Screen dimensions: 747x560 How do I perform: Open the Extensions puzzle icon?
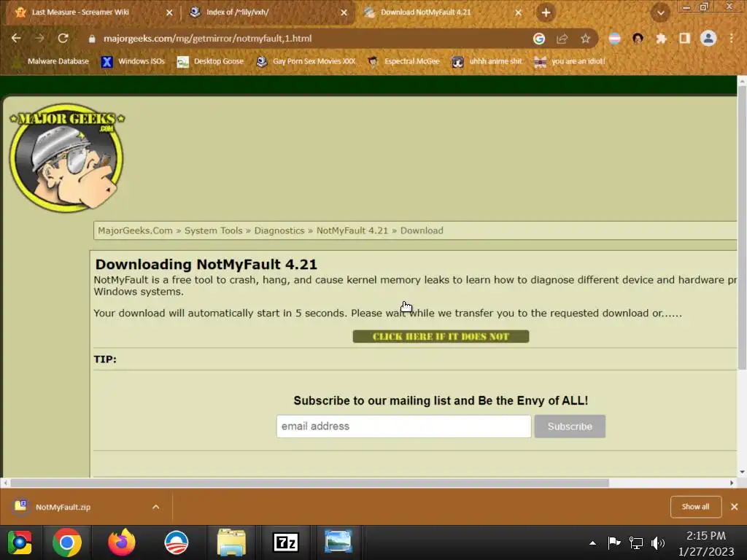pyautogui.click(x=661, y=39)
